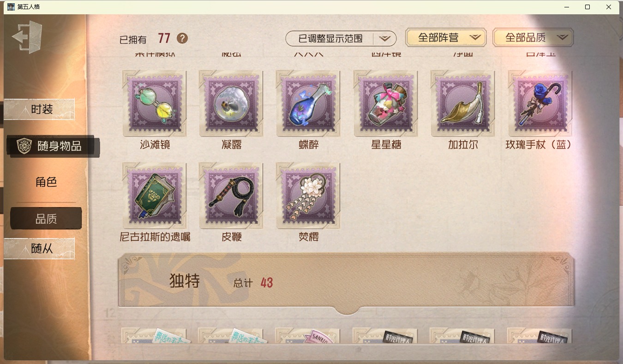Click the exit door back icon
Image resolution: width=623 pixels, height=364 pixels.
pos(27,37)
